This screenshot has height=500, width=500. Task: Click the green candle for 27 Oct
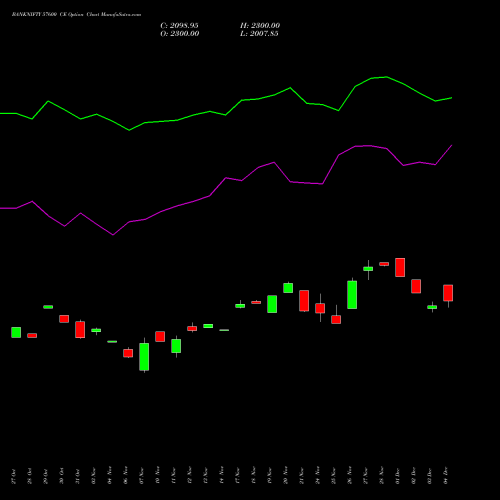16,332
